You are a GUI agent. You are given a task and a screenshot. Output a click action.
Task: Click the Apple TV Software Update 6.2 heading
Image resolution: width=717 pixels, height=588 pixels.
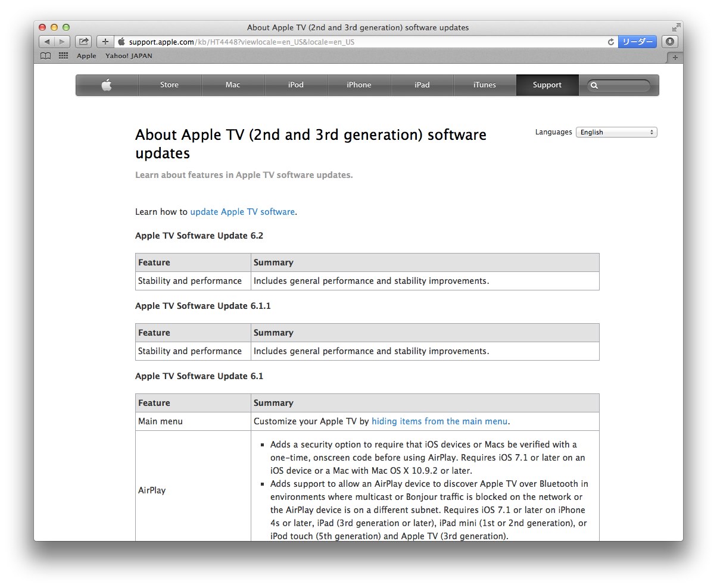[x=199, y=236]
